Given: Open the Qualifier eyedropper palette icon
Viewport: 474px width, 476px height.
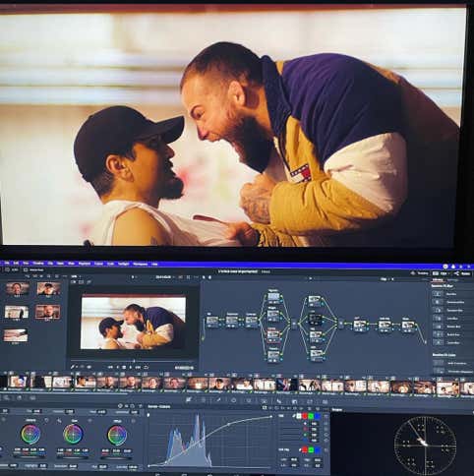Looking at the screenshot, I should pos(218,400).
